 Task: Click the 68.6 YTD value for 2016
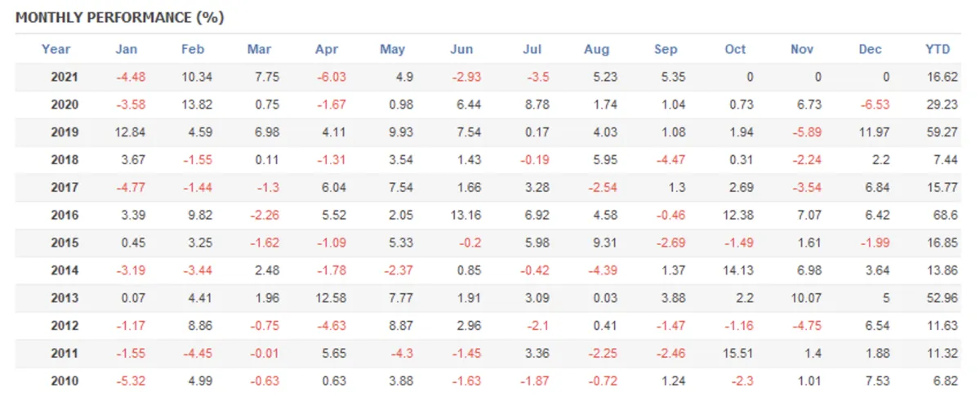(x=942, y=216)
